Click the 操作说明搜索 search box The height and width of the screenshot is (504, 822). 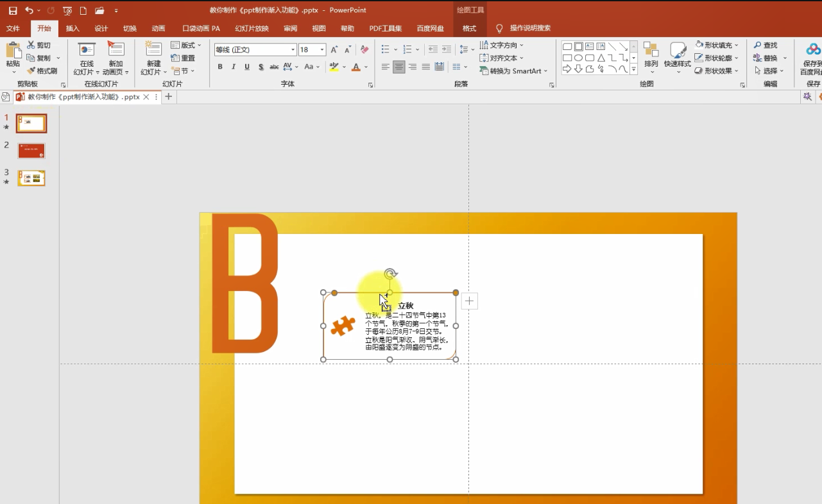(530, 28)
